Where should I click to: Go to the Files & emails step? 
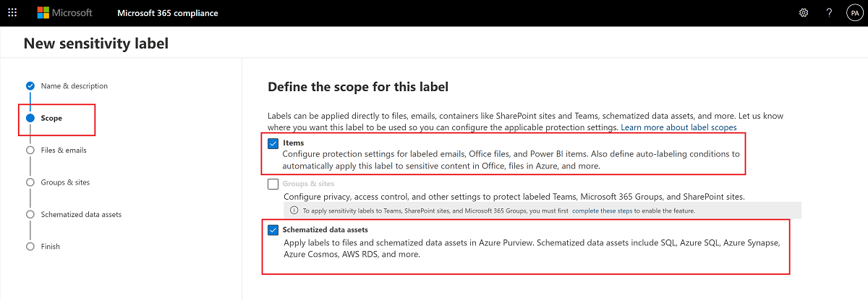coord(64,150)
